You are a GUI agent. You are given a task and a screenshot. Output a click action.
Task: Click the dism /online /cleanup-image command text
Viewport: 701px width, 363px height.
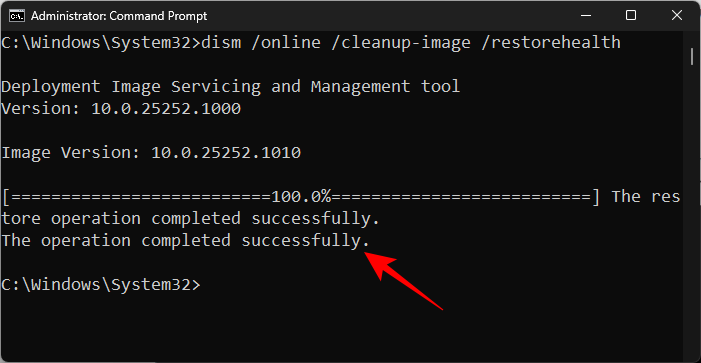pyautogui.click(x=336, y=42)
